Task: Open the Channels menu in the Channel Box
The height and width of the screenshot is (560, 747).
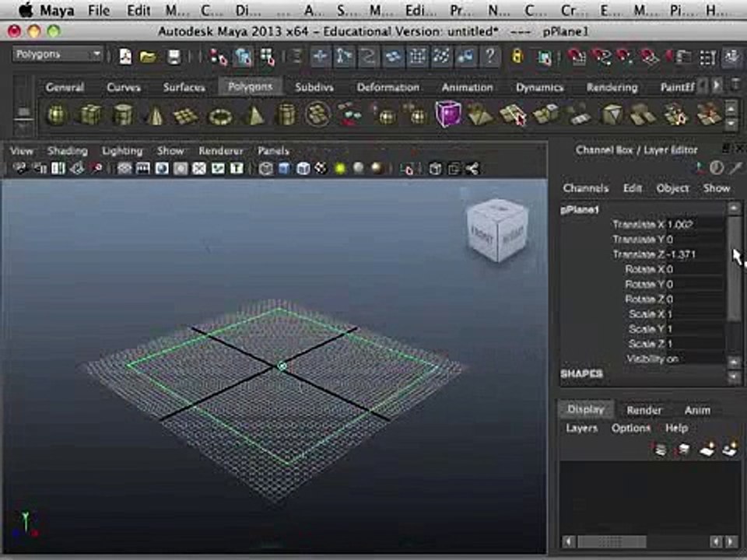Action: pyautogui.click(x=585, y=188)
